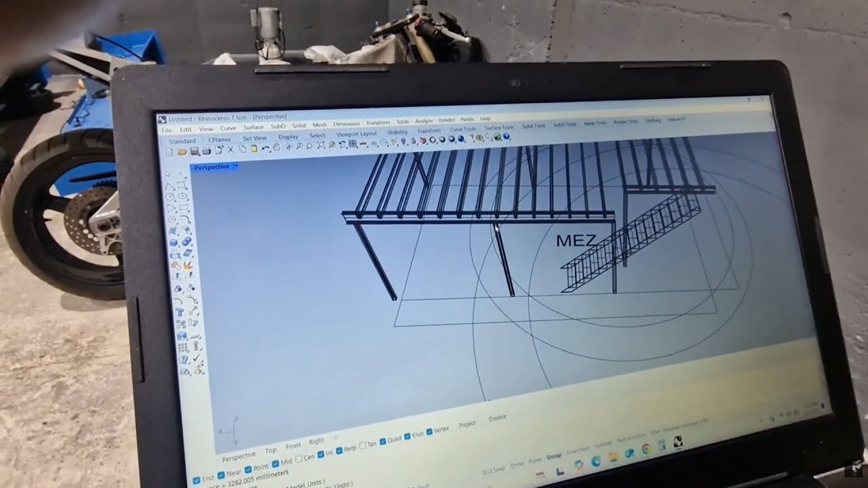Click the Project osnap button
868x488 pixels.
click(467, 425)
